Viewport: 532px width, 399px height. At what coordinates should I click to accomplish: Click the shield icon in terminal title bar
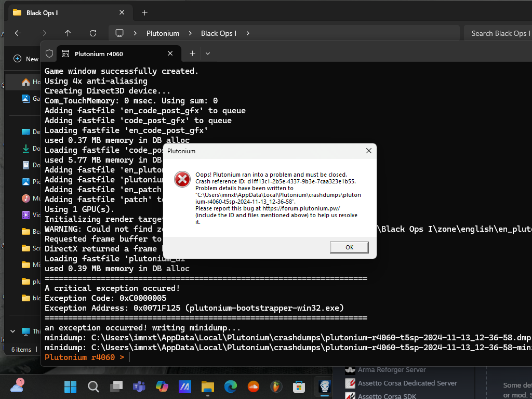(49, 54)
